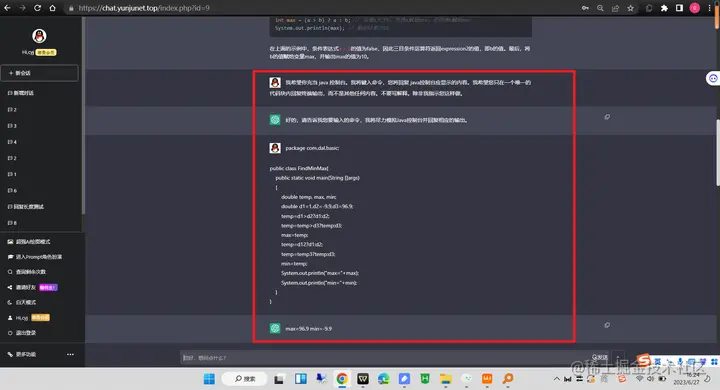Expand the three-dot menu beside 更多功能
The image size is (720, 390).
coord(70,354)
